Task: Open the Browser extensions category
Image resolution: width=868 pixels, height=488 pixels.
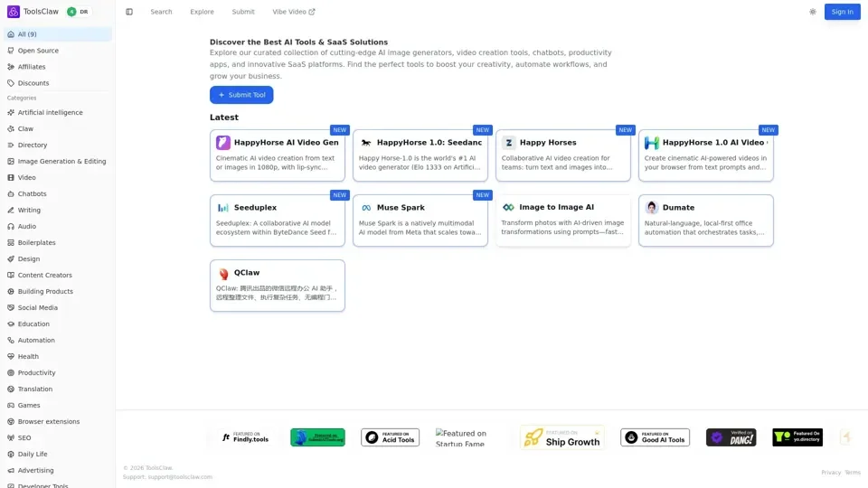Action: [x=58, y=422]
